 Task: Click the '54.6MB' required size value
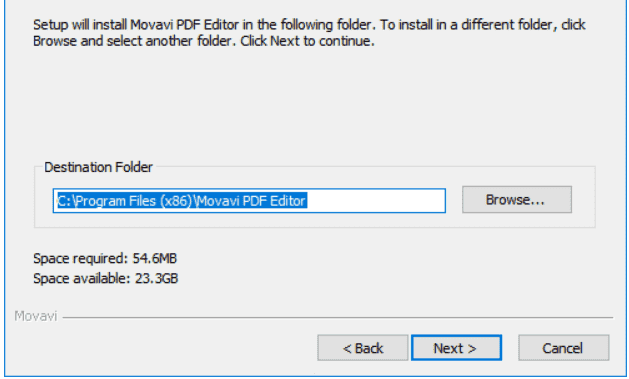point(155,258)
